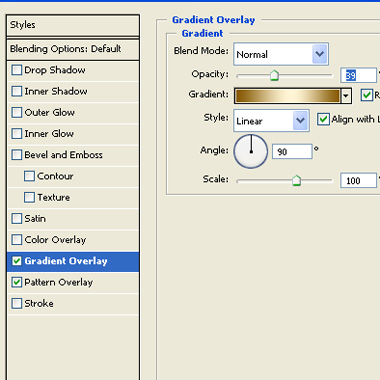This screenshot has width=380, height=380.
Task: Enable the Bevel and Emboss checkbox
Action: click(16, 155)
